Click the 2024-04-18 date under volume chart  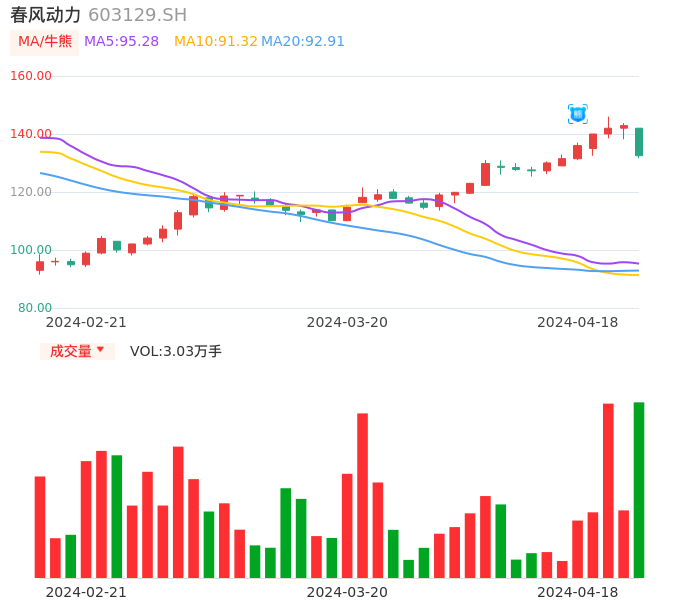point(577,592)
